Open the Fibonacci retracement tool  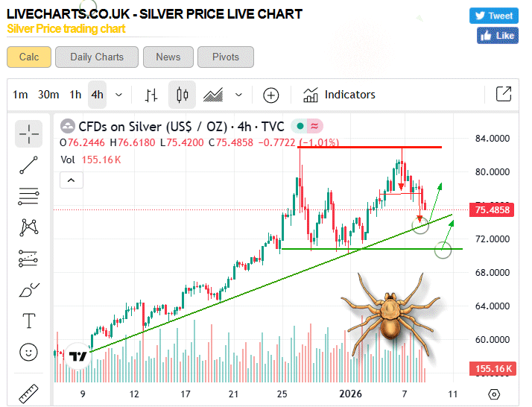pyautogui.click(x=29, y=197)
